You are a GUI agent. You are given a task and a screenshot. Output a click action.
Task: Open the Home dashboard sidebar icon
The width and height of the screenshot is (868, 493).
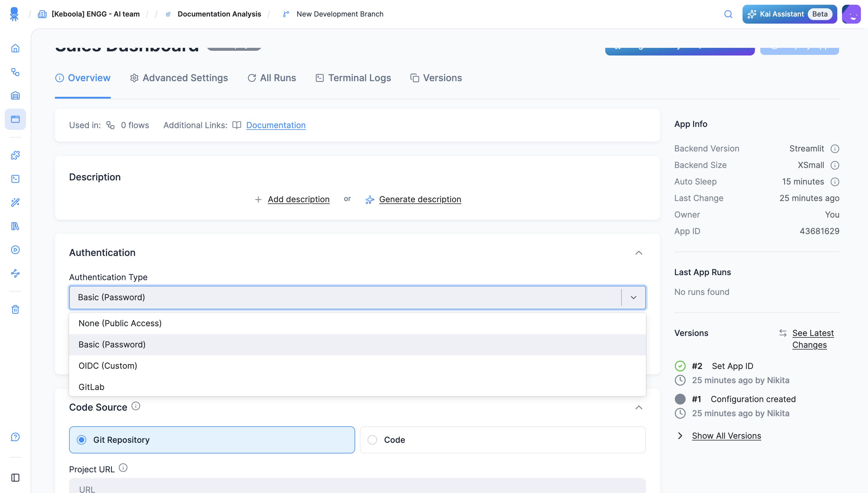pyautogui.click(x=15, y=48)
